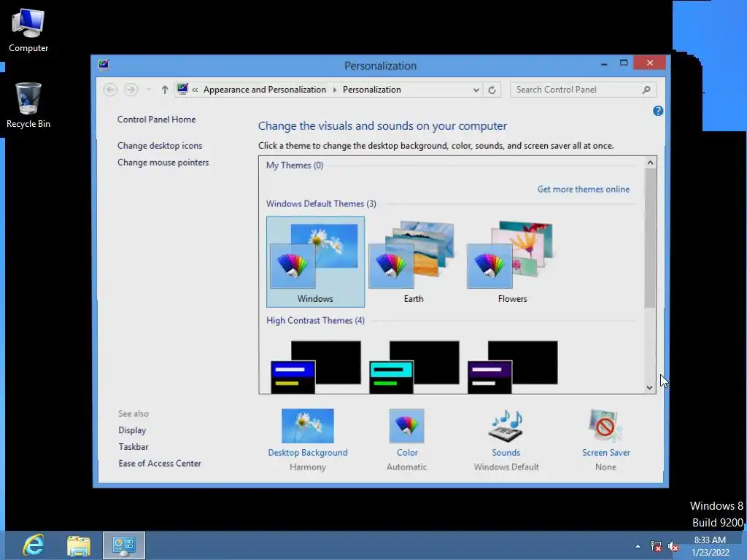
Task: Open Help with the question mark icon
Action: click(x=658, y=111)
